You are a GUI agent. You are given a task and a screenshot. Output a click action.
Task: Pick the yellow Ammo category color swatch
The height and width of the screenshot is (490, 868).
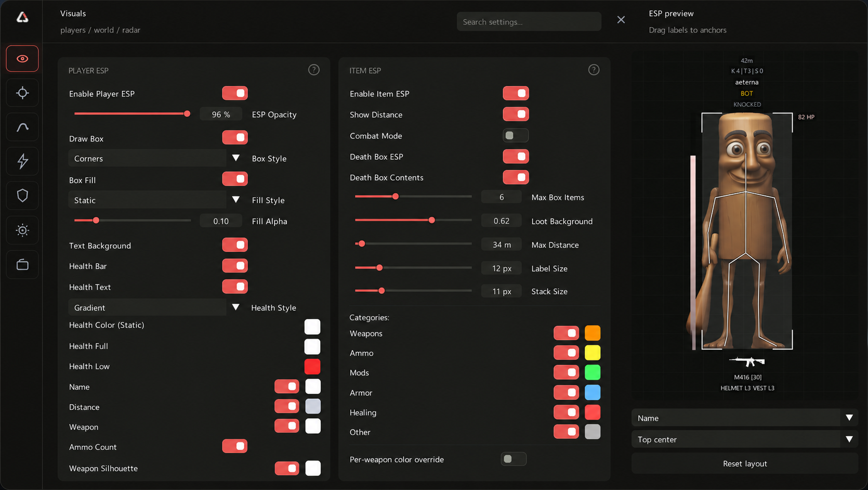click(x=593, y=353)
